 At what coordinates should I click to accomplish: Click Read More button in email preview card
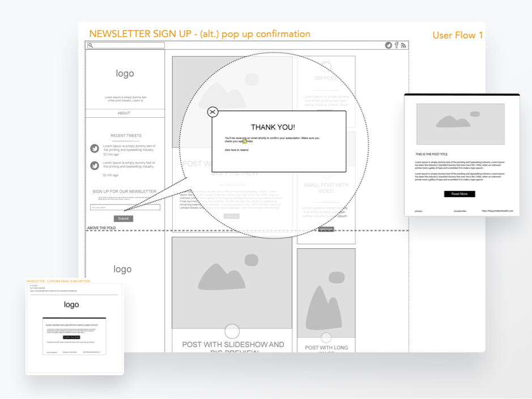[x=459, y=194]
